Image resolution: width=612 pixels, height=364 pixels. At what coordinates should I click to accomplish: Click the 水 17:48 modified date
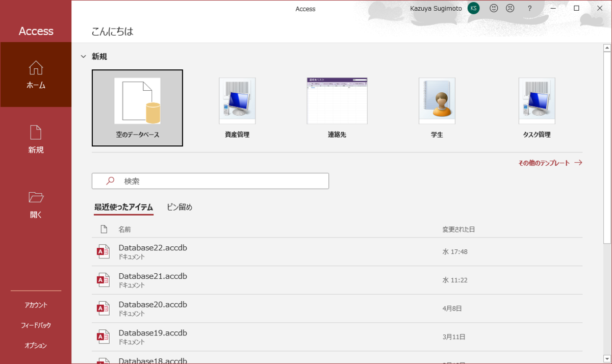[455, 251]
